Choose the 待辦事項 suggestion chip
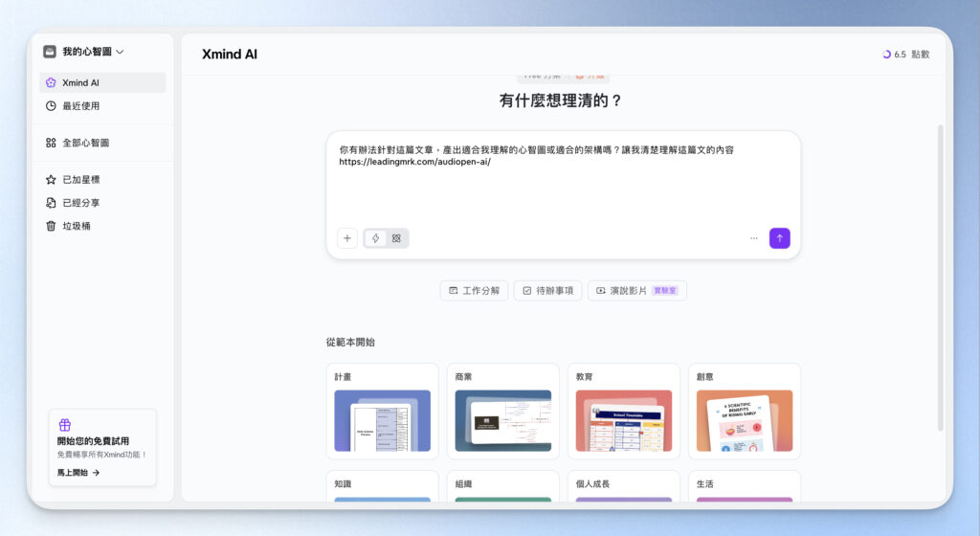 pyautogui.click(x=547, y=290)
